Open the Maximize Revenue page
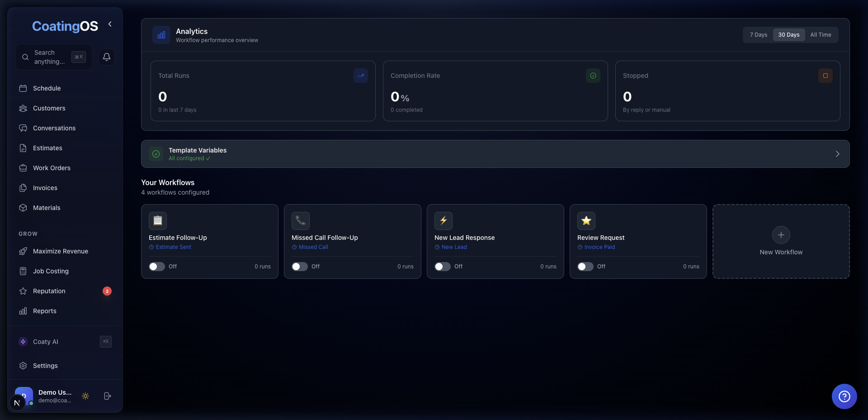Screen dimensions: 868x420 tap(60, 251)
